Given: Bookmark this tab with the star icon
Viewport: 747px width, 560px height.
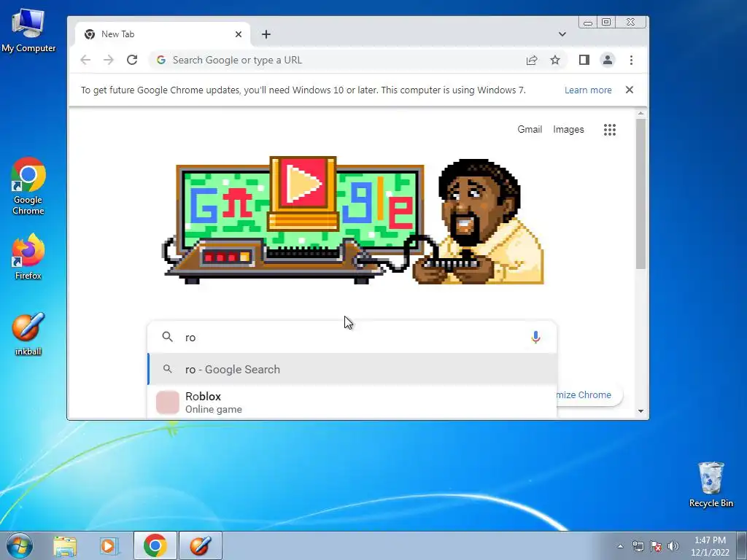Looking at the screenshot, I should click(555, 60).
